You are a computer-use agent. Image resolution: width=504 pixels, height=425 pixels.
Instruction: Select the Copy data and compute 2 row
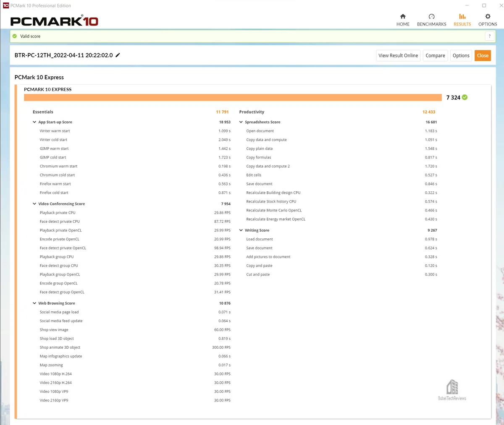tap(341, 166)
